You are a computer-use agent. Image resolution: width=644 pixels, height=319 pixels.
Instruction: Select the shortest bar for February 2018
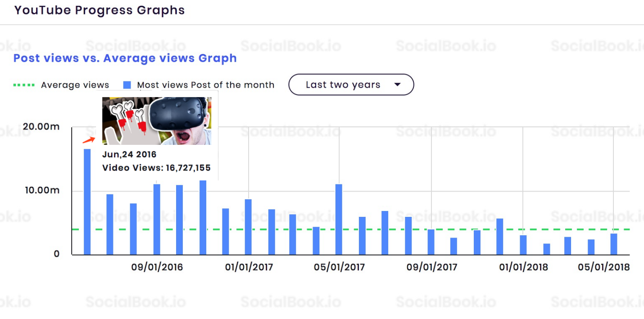[x=547, y=249]
